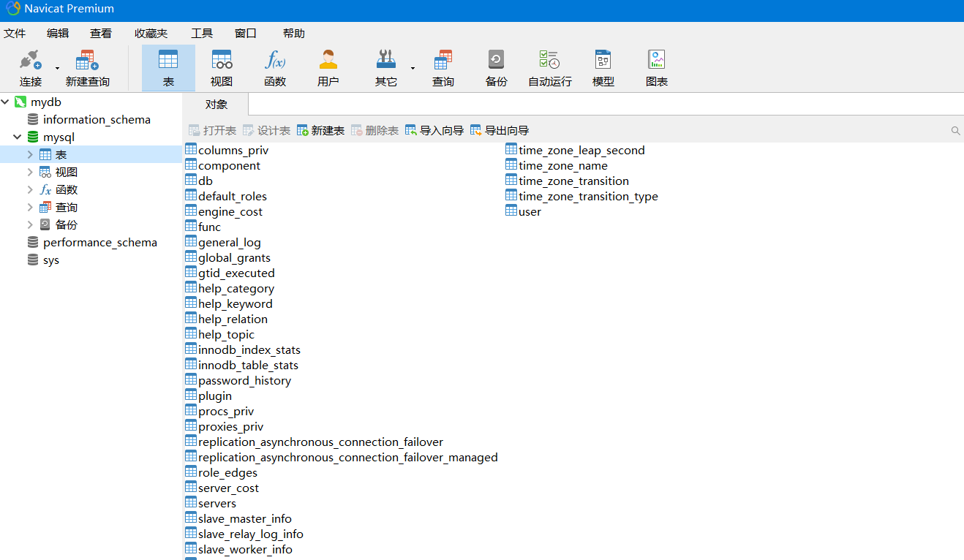The width and height of the screenshot is (964, 560).
Task: Click the performance_schema database icon
Action: click(33, 242)
